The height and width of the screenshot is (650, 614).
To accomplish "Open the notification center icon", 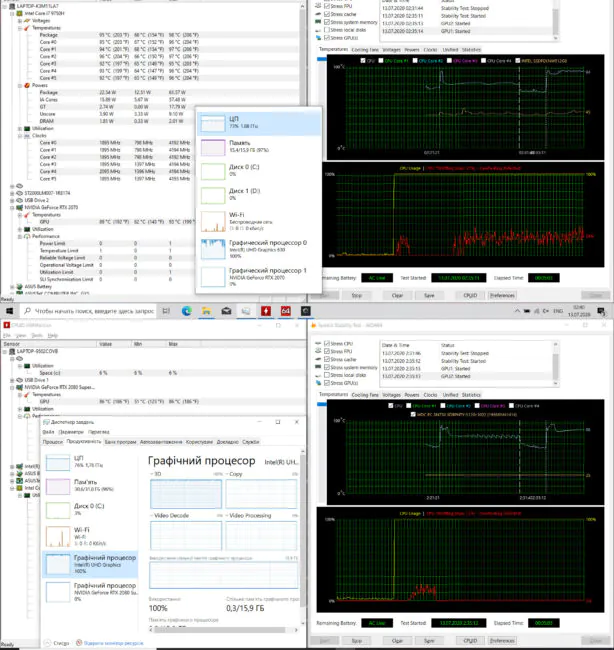I will (x=601, y=311).
